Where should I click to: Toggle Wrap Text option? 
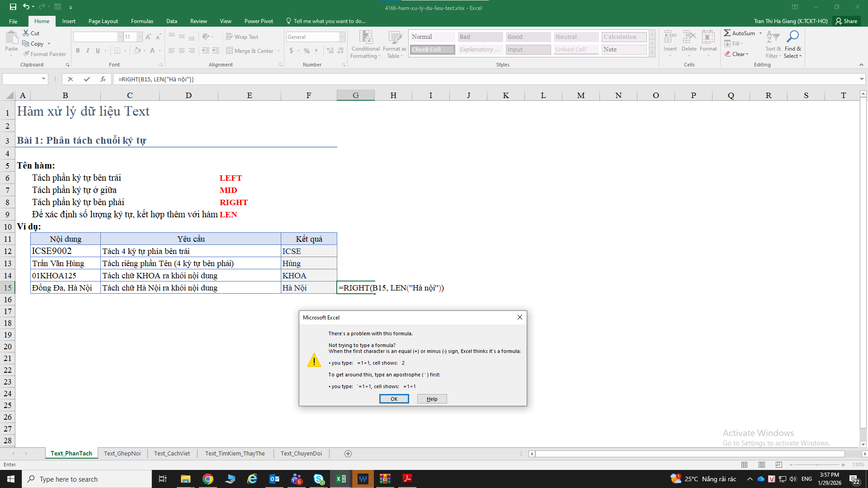[x=242, y=37]
